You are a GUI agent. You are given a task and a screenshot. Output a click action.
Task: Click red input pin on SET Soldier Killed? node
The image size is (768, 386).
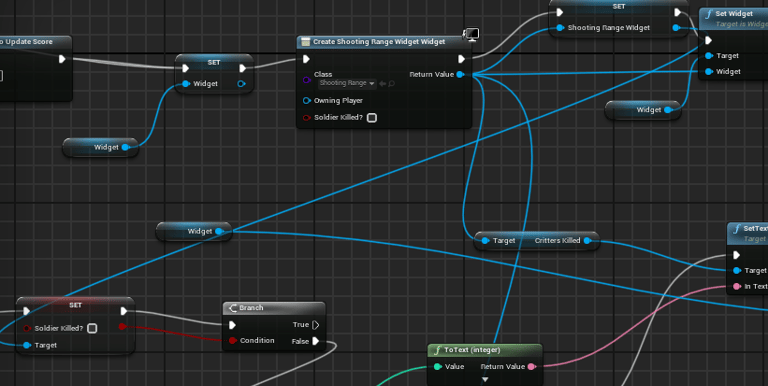27,328
